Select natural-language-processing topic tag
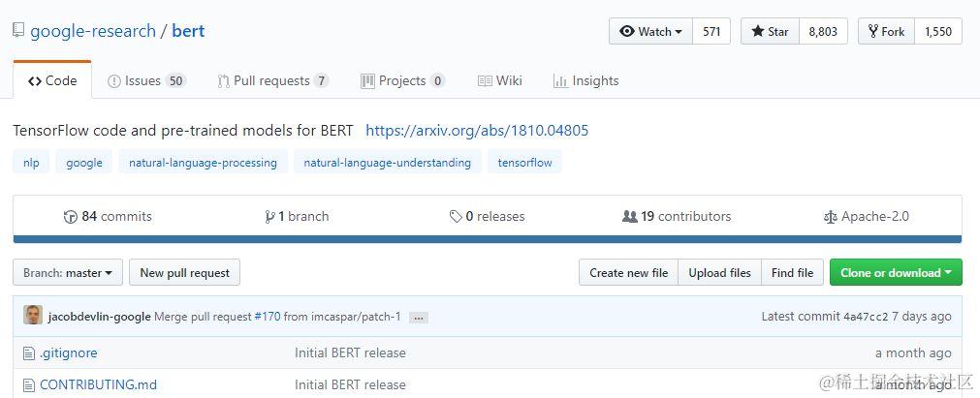980x398 pixels. click(x=203, y=163)
